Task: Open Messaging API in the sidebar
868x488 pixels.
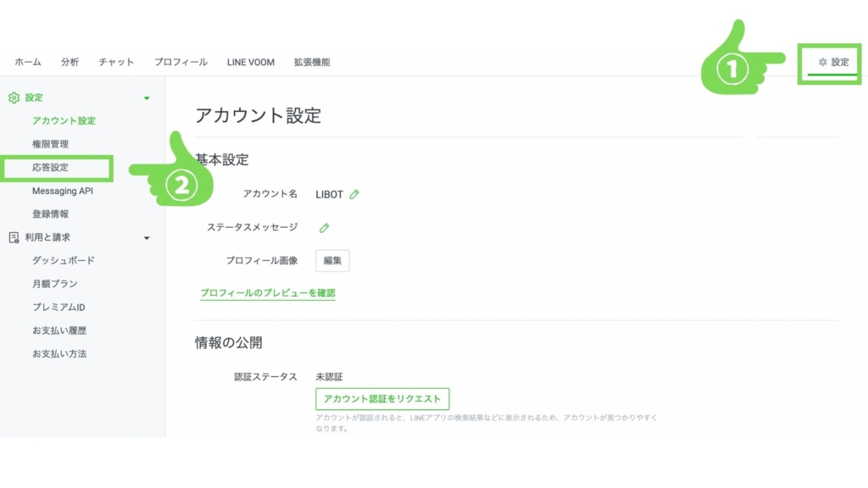Action: [x=63, y=191]
